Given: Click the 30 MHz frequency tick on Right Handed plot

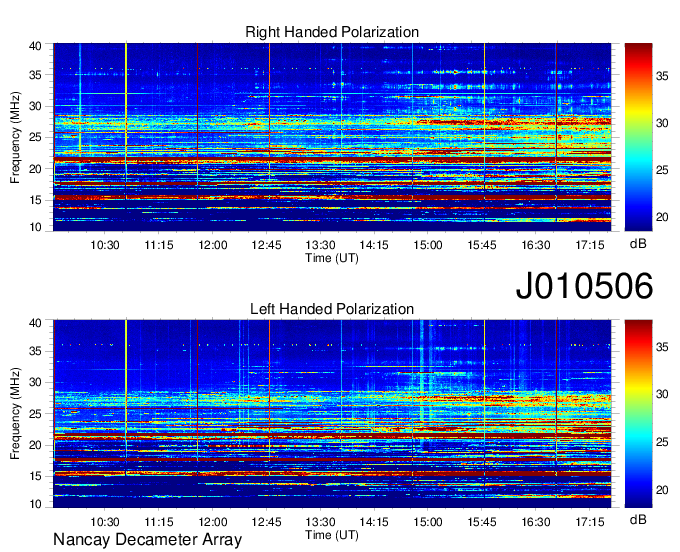Looking at the screenshot, I should coord(35,106).
